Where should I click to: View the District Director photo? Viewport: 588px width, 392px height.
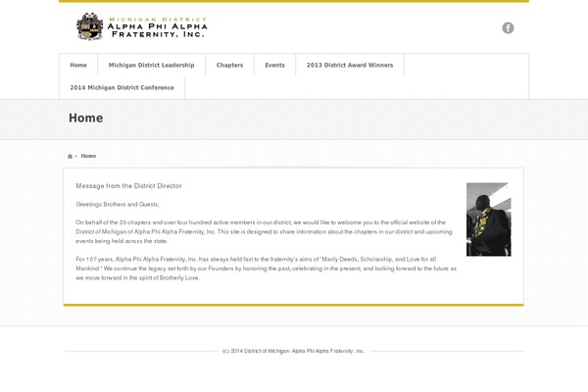(489, 220)
